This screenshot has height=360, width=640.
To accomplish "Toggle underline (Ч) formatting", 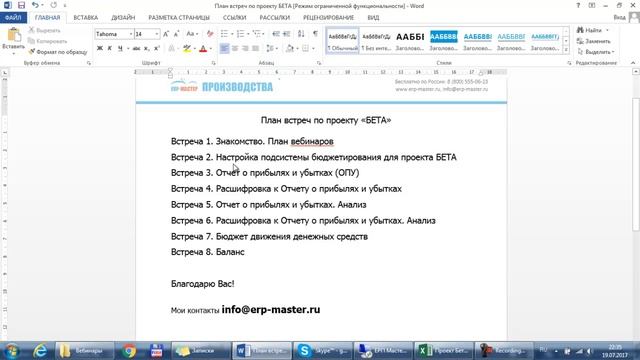I will click(x=120, y=48).
